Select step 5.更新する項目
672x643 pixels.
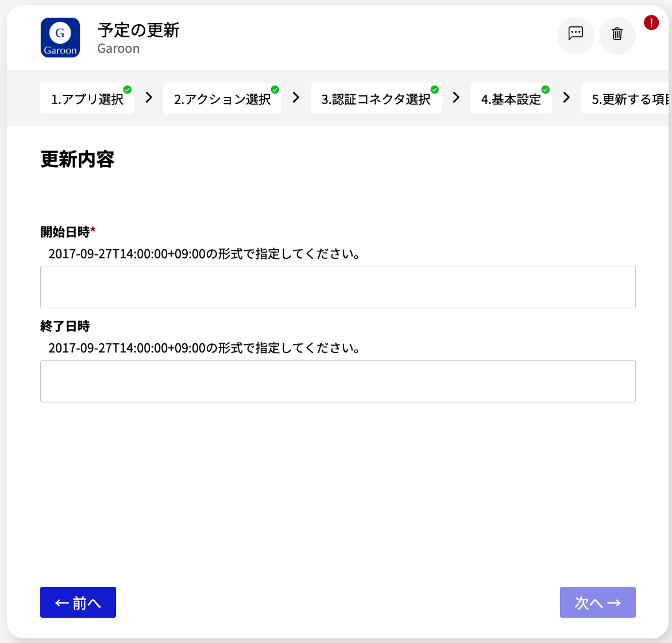626,98
